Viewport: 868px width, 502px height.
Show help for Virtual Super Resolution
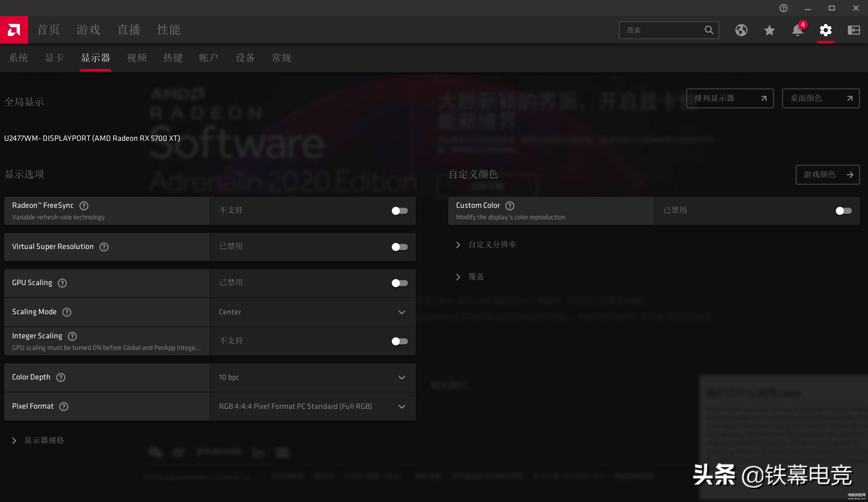pyautogui.click(x=104, y=247)
